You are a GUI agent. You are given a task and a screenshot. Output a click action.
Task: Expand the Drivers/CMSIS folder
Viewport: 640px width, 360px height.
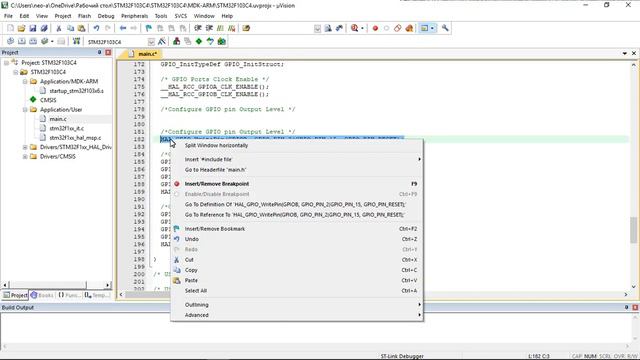pos(25,156)
